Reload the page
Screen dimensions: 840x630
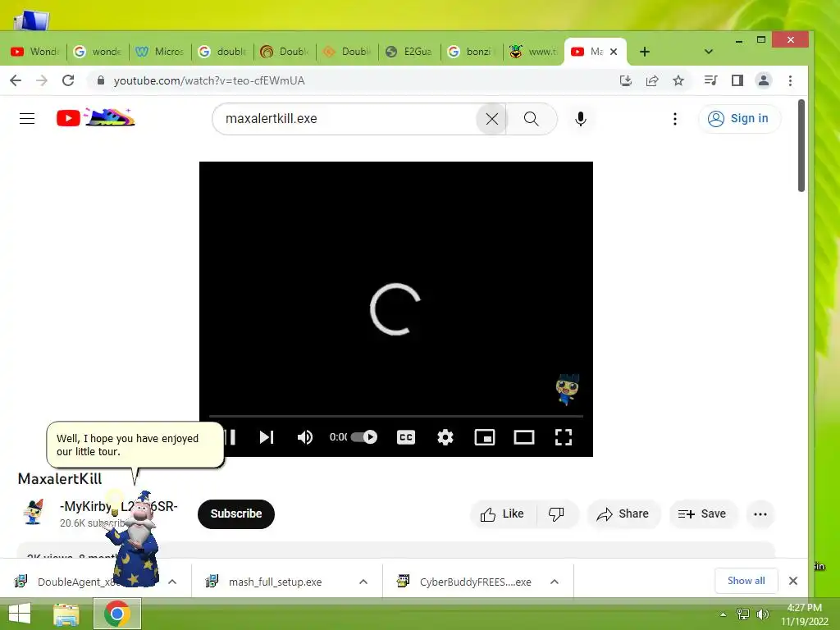68,80
